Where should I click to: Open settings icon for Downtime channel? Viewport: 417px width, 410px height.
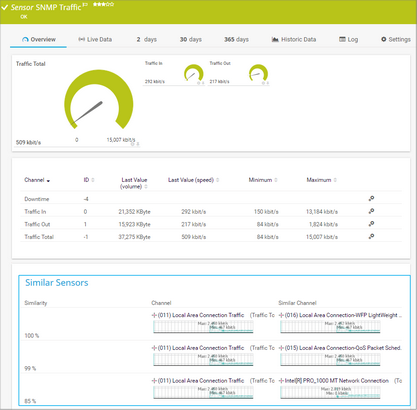coord(371,199)
